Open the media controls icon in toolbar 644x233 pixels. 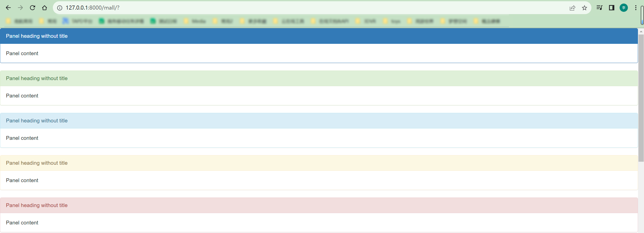pyautogui.click(x=599, y=8)
